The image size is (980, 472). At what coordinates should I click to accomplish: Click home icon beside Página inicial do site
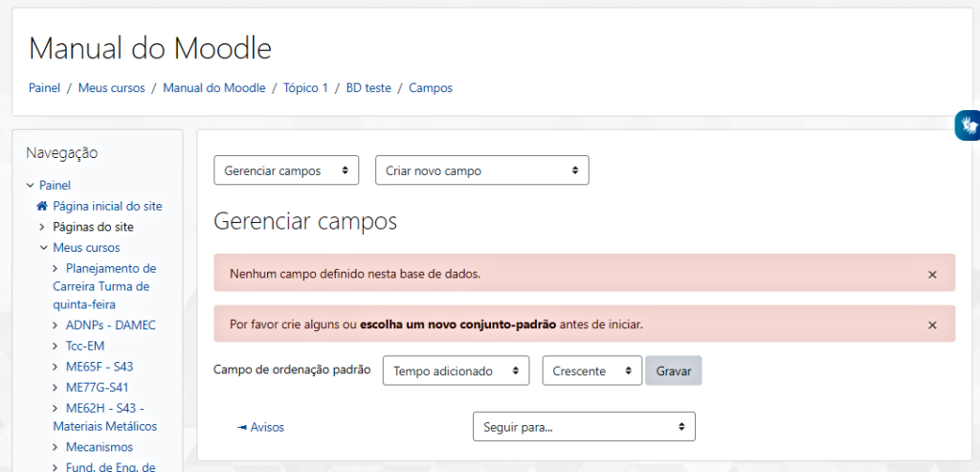coord(42,206)
